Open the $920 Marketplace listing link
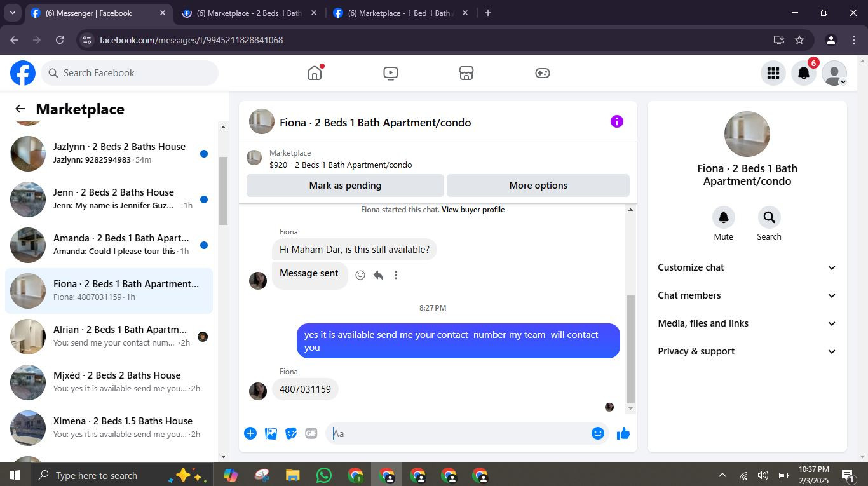 (341, 165)
